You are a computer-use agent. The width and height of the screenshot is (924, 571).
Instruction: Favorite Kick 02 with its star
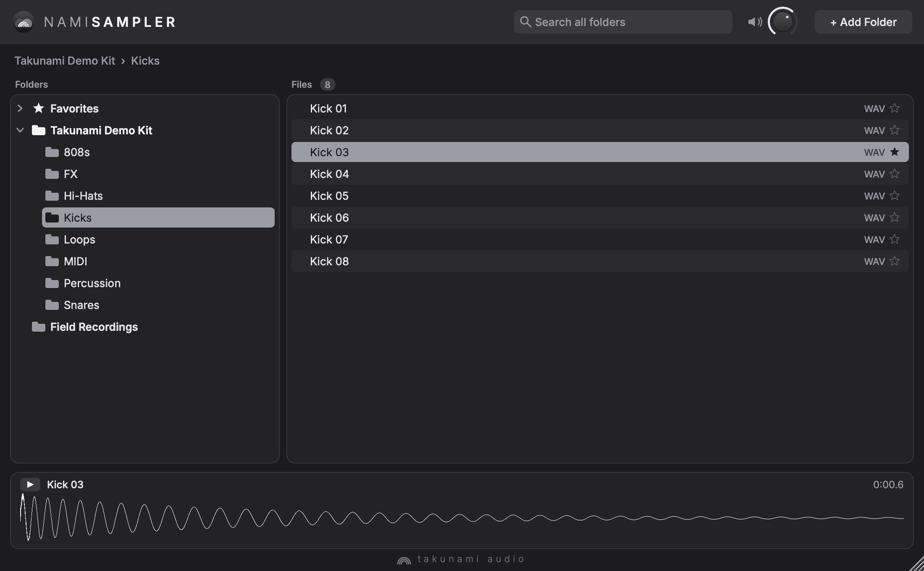[x=895, y=130]
